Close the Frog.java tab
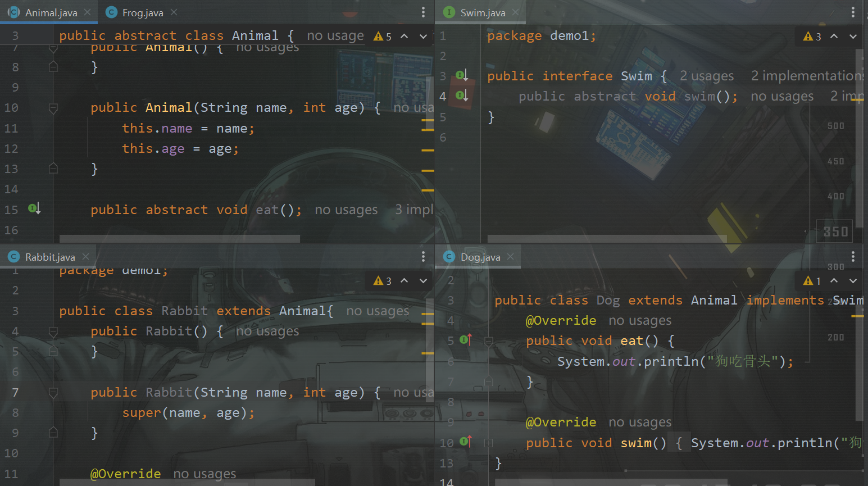This screenshot has width=868, height=486. point(174,12)
